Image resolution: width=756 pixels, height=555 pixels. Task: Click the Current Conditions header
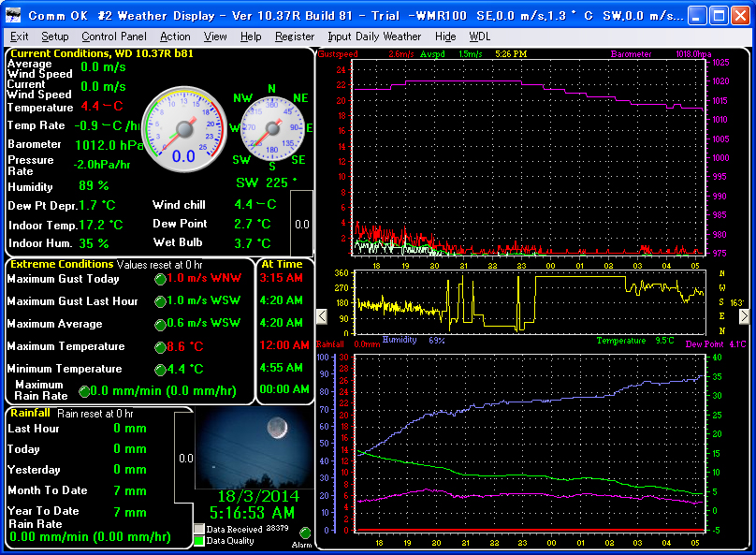pos(102,53)
